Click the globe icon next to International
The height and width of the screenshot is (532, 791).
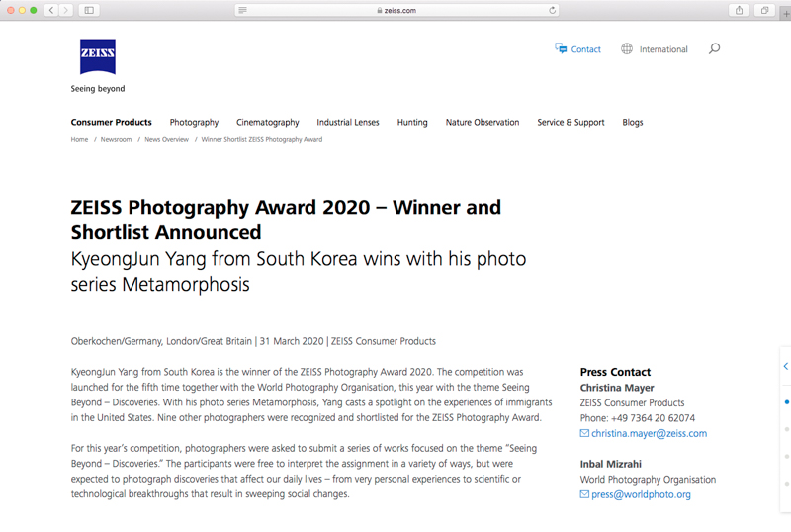tap(627, 49)
